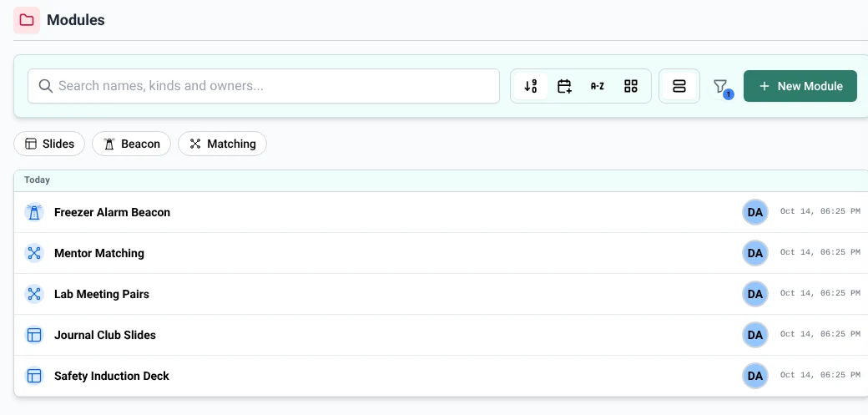Image resolution: width=868 pixels, height=415 pixels.
Task: Filter by Slides chip
Action: click(49, 144)
